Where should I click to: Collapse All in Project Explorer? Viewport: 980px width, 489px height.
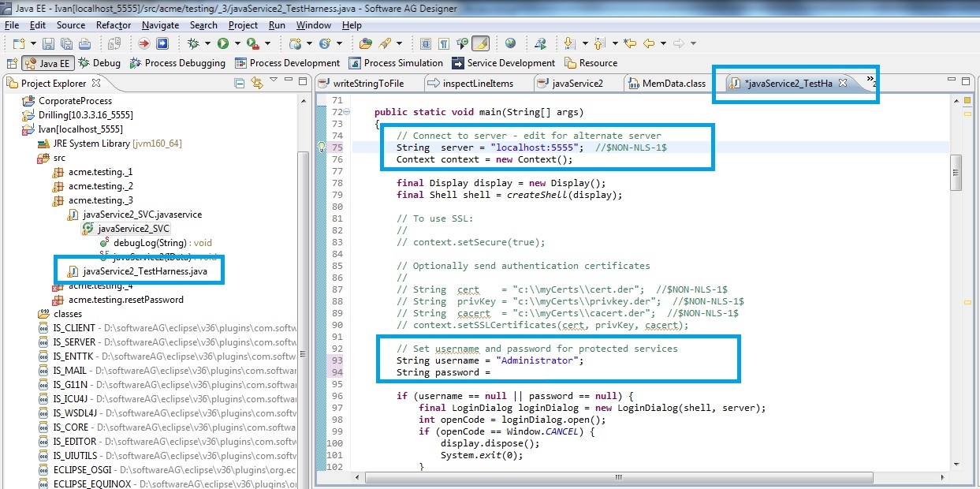(x=240, y=83)
